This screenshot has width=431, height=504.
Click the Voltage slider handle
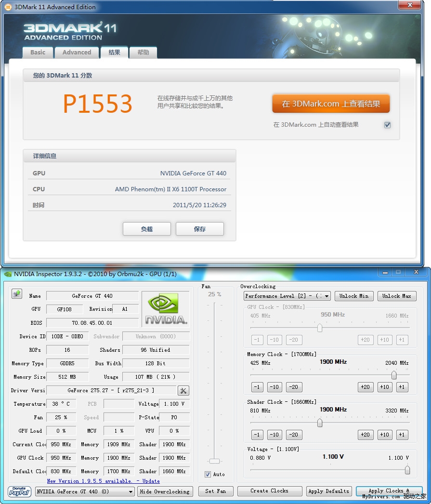click(x=407, y=470)
